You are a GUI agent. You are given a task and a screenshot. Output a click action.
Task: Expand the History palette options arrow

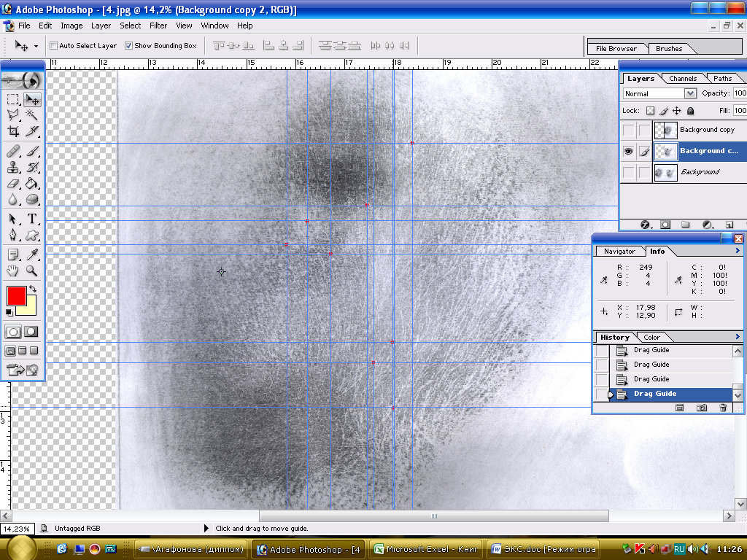click(738, 337)
